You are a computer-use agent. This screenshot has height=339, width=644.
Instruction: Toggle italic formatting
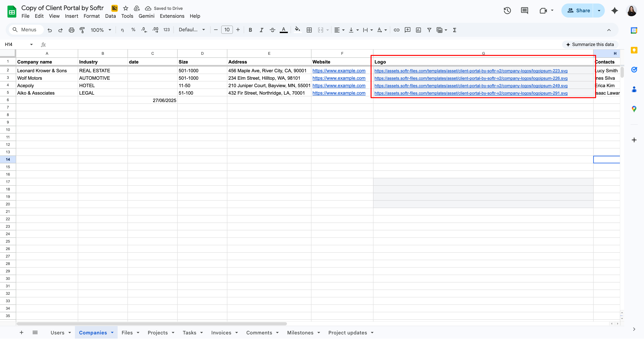coord(261,30)
